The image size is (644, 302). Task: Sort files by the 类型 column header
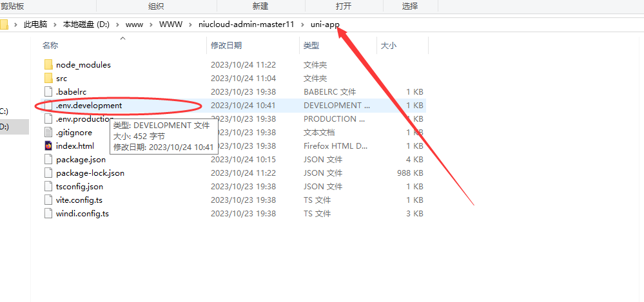pos(311,46)
